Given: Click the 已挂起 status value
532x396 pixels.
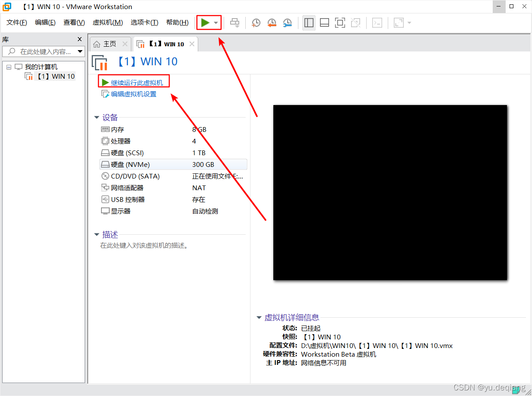Looking at the screenshot, I should [x=311, y=328].
